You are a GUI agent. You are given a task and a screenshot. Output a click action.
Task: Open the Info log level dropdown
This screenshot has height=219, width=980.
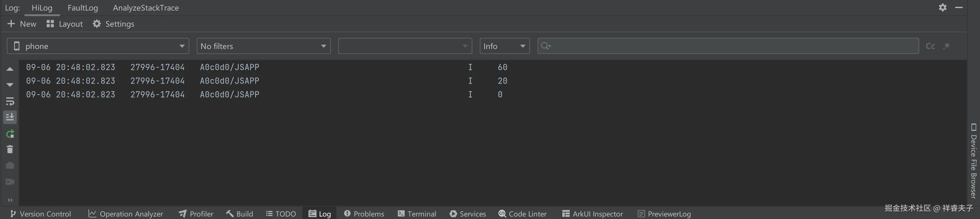pos(505,46)
